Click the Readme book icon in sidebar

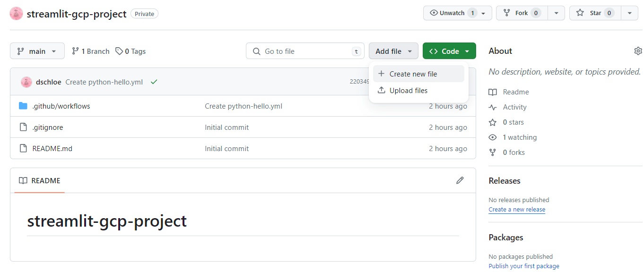coord(493,92)
